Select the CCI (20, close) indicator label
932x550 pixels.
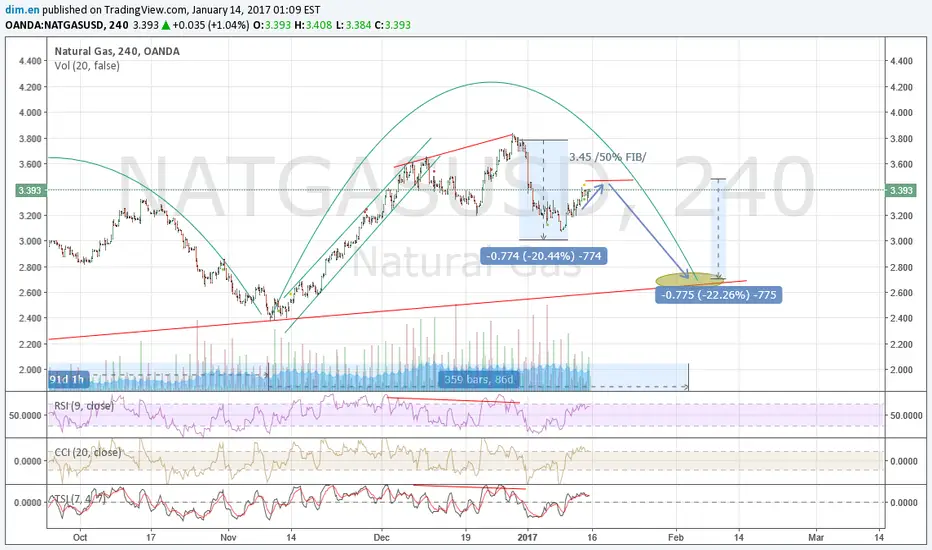pos(87,452)
